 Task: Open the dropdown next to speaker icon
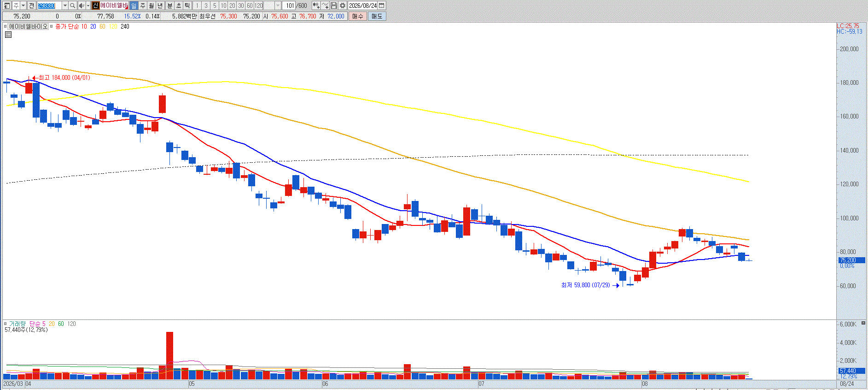88,6
